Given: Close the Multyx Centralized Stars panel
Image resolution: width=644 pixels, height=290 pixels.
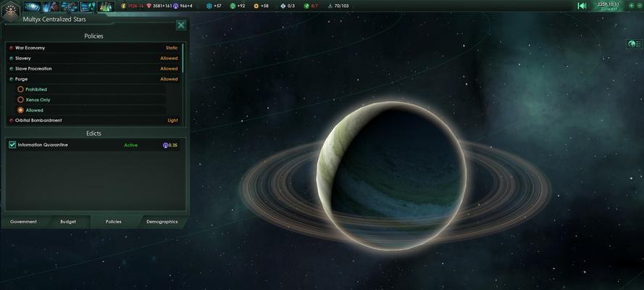Looking at the screenshot, I should (x=180, y=25).
